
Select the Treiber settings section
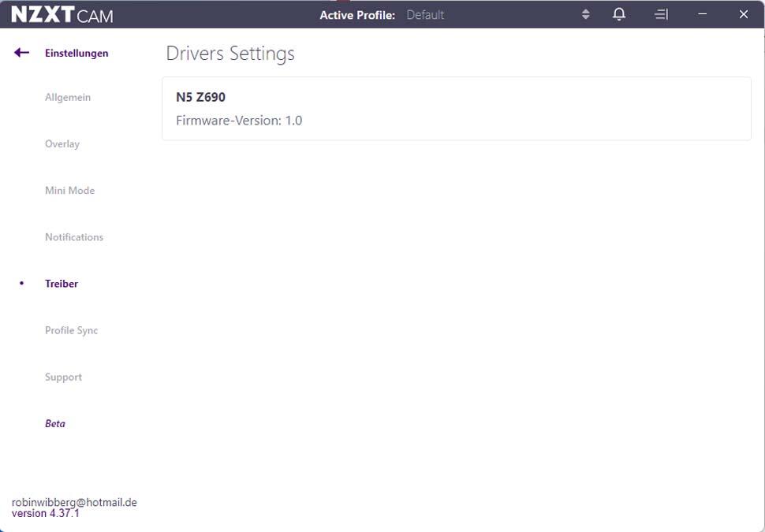pyautogui.click(x=62, y=283)
